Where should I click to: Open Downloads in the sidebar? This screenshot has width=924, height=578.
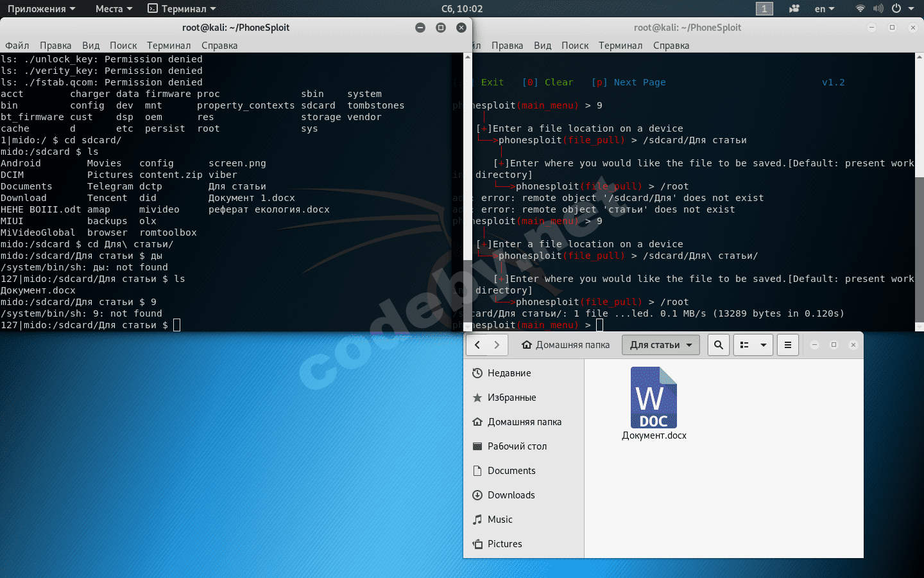pyautogui.click(x=524, y=495)
